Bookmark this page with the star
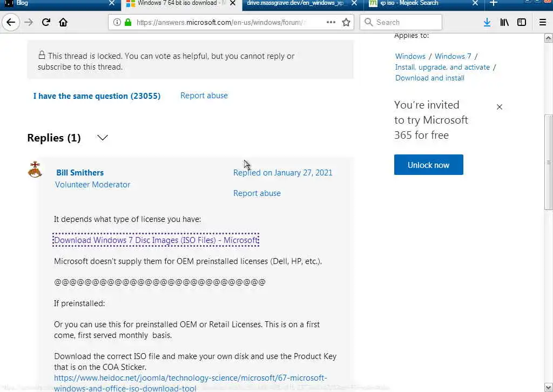The image size is (553, 392). click(x=346, y=22)
